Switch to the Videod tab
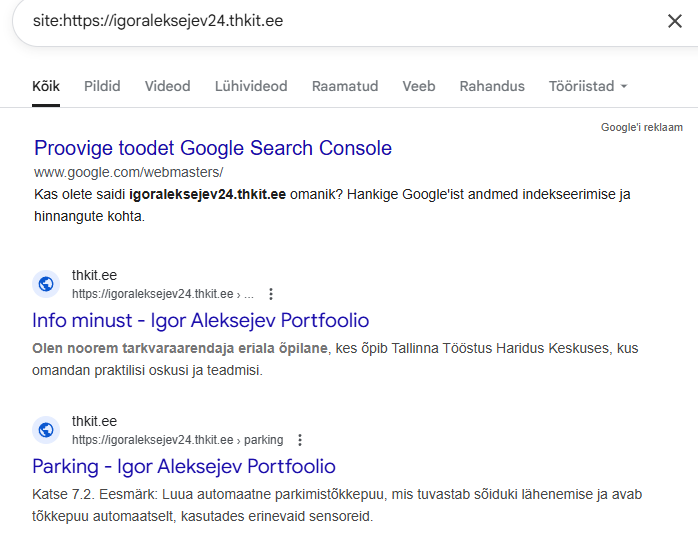Image resolution: width=698 pixels, height=538 pixels. coord(167,86)
